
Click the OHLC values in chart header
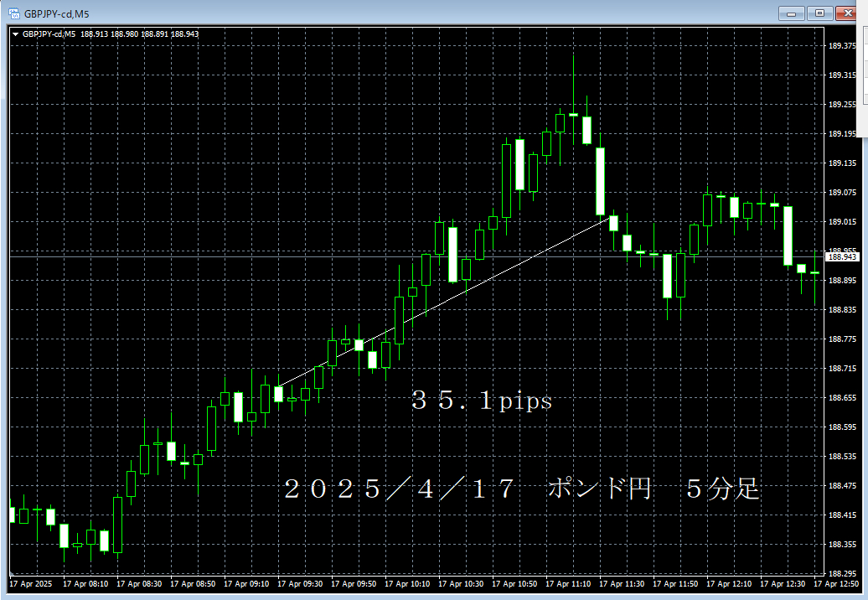click(x=139, y=34)
